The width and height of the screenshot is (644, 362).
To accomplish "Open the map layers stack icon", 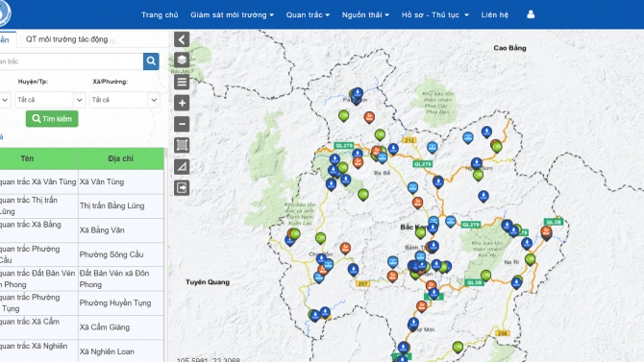I will [182, 60].
